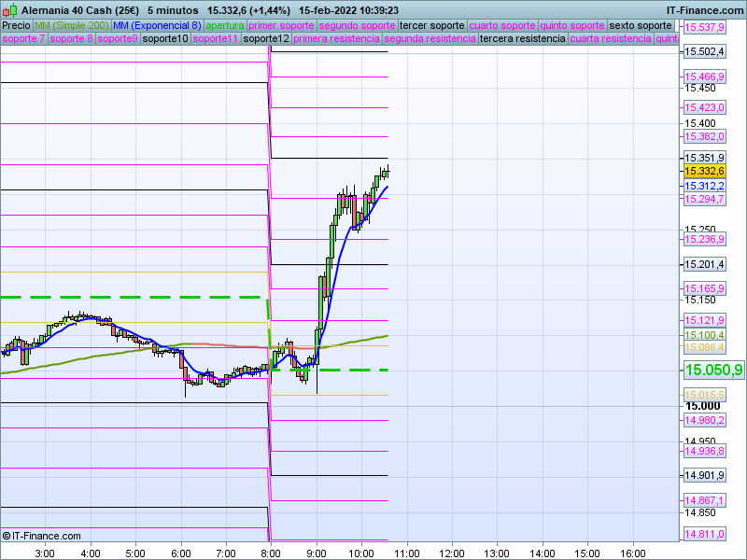Click the orange level tag 15.086,4
This screenshot has height=560, width=747.
704,347
